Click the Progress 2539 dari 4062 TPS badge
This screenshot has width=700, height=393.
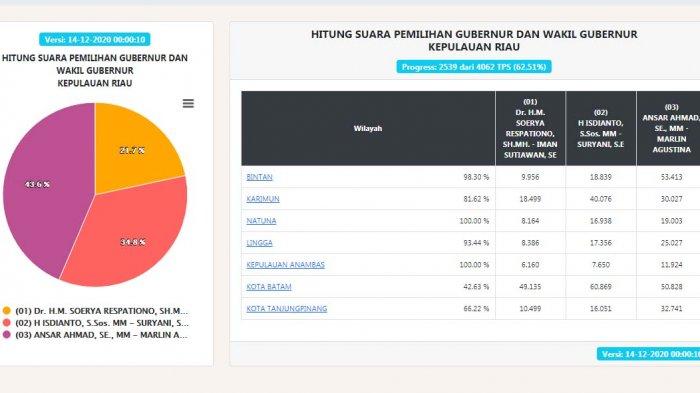tap(474, 67)
